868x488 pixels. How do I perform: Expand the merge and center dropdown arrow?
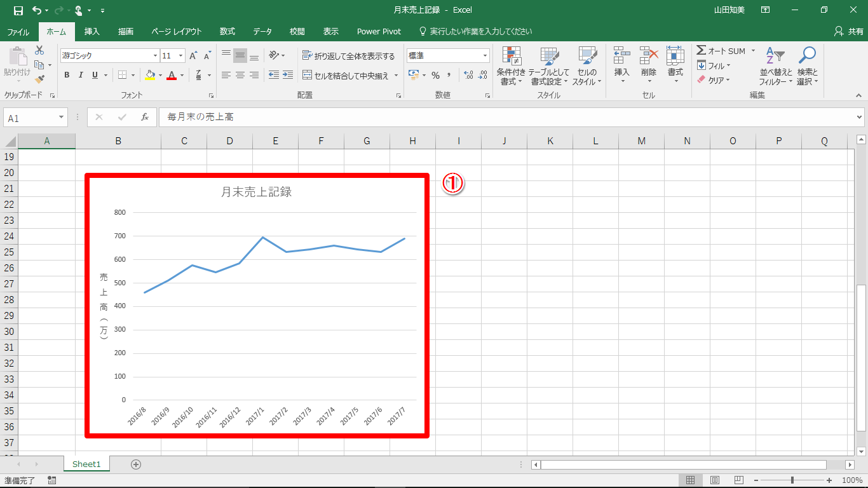point(396,75)
